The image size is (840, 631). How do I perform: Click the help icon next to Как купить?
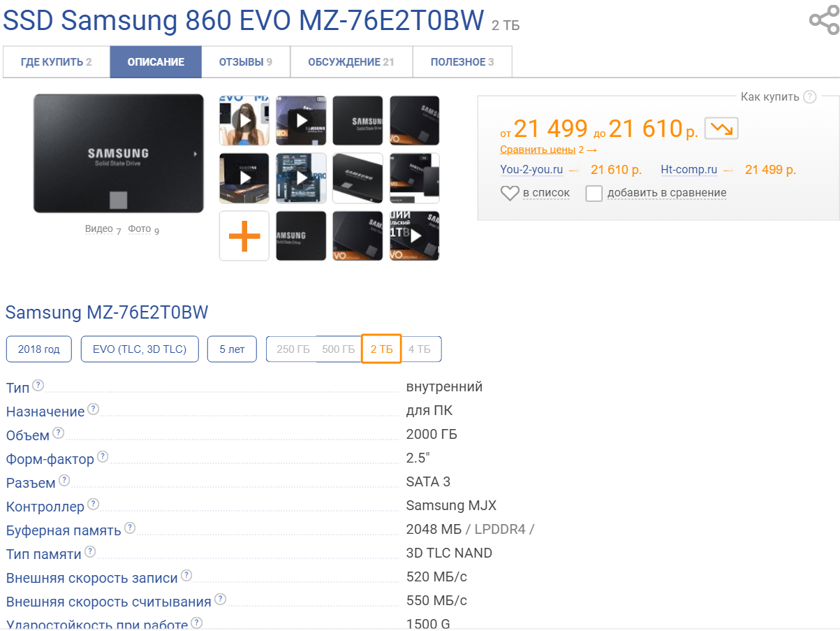tap(809, 96)
